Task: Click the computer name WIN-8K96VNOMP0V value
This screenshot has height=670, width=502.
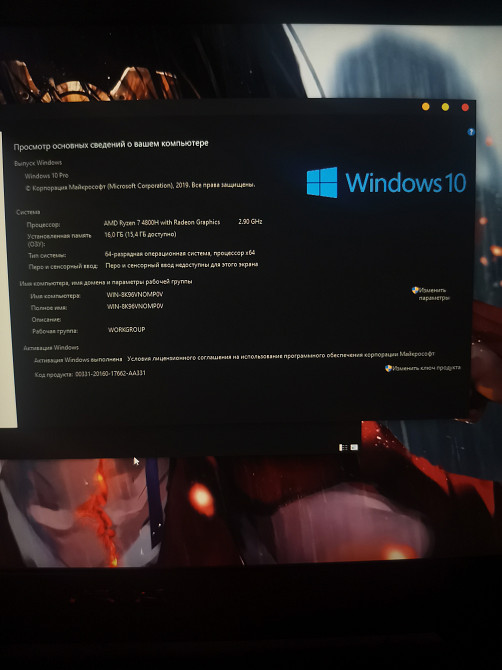Action: 135,294
